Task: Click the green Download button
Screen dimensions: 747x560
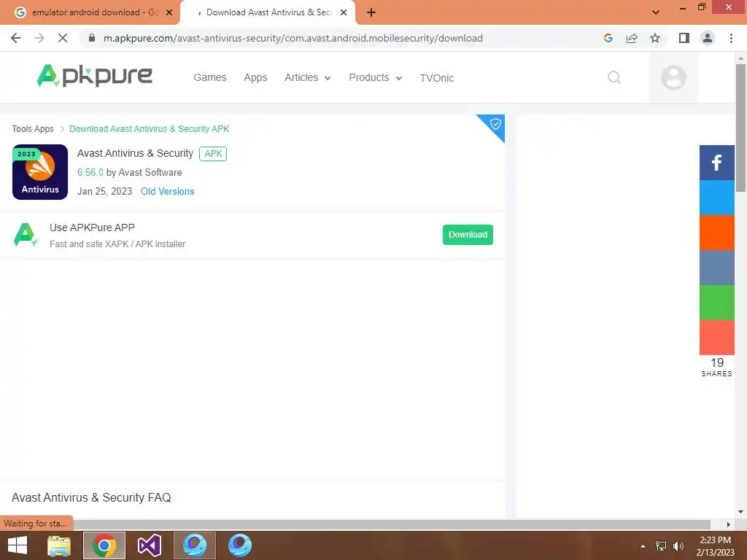Action: pyautogui.click(x=468, y=235)
